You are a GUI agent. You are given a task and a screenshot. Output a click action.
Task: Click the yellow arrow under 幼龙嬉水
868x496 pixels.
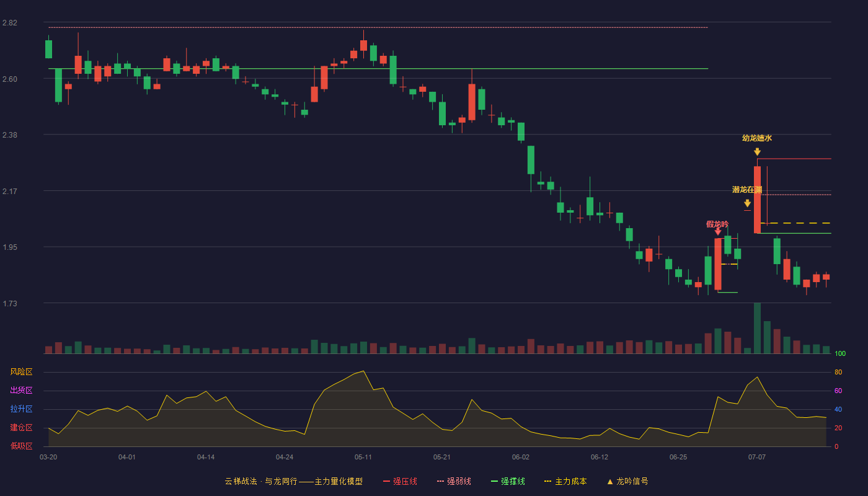pos(757,151)
